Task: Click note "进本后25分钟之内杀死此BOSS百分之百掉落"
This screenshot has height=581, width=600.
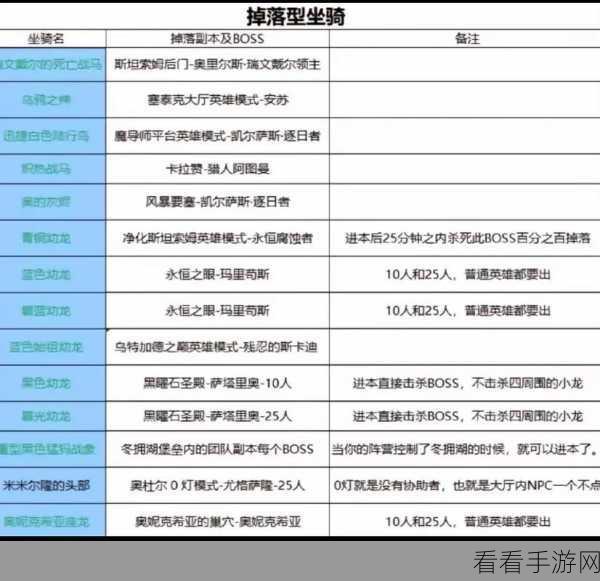Action: [468, 238]
